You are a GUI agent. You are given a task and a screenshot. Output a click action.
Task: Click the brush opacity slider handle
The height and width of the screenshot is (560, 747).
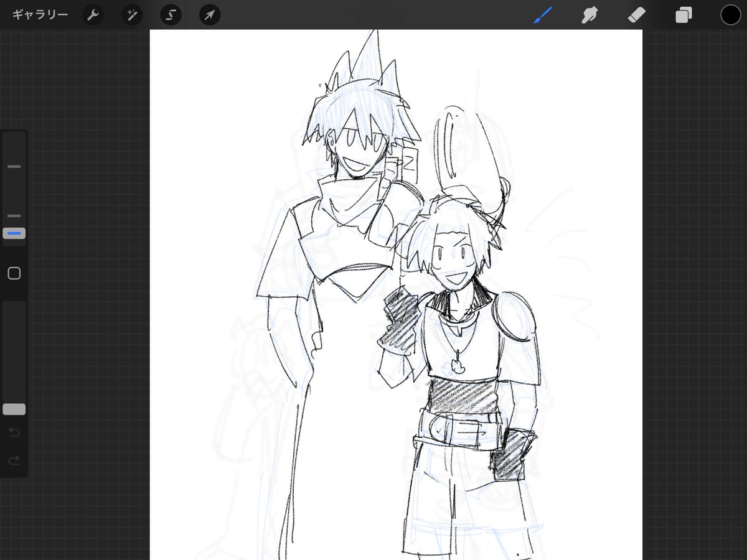[x=14, y=409]
